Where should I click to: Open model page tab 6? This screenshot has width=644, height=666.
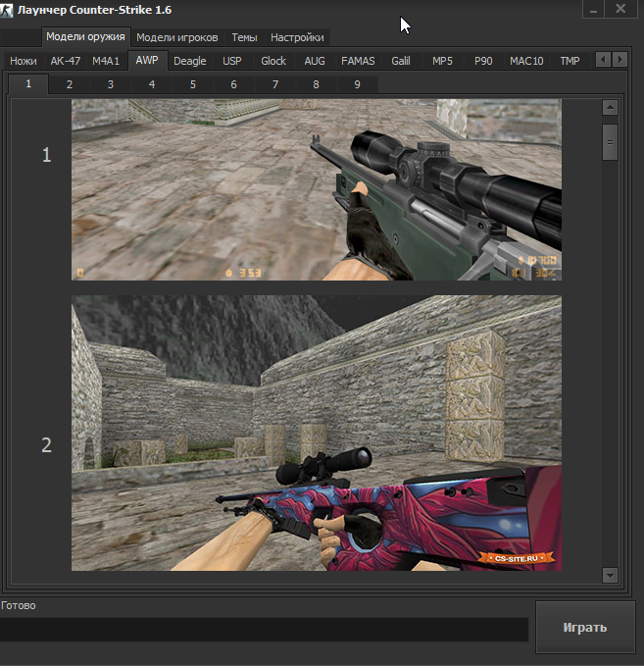tap(233, 84)
